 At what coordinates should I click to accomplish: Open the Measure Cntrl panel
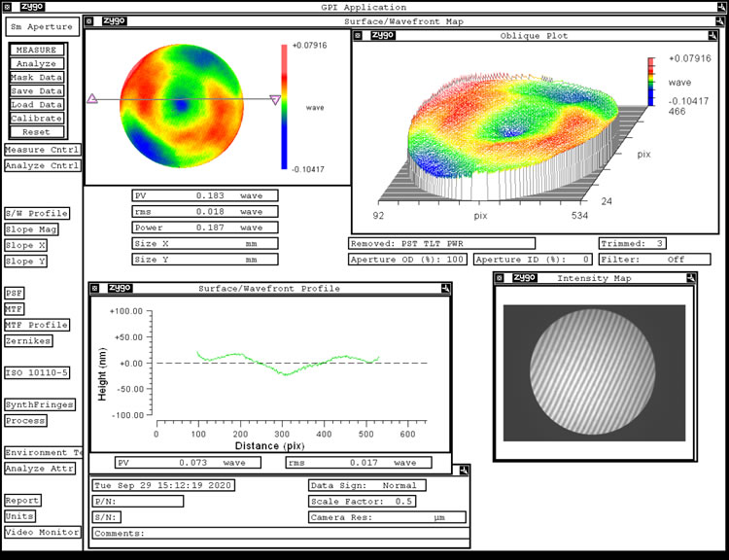coord(42,150)
